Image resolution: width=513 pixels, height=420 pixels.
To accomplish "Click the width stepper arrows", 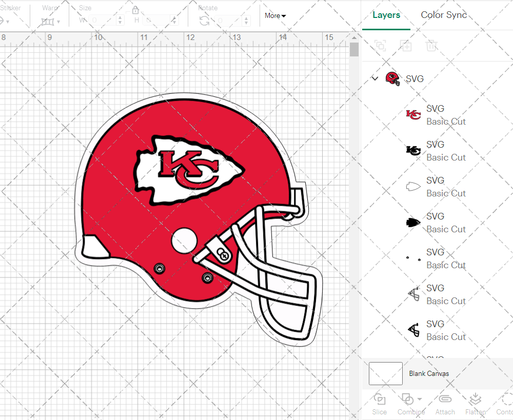I will [x=120, y=21].
